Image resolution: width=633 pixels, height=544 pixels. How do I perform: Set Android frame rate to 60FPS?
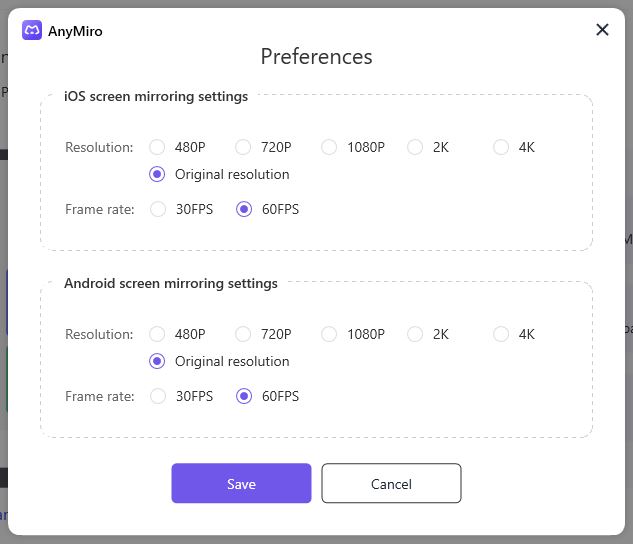[x=243, y=396]
